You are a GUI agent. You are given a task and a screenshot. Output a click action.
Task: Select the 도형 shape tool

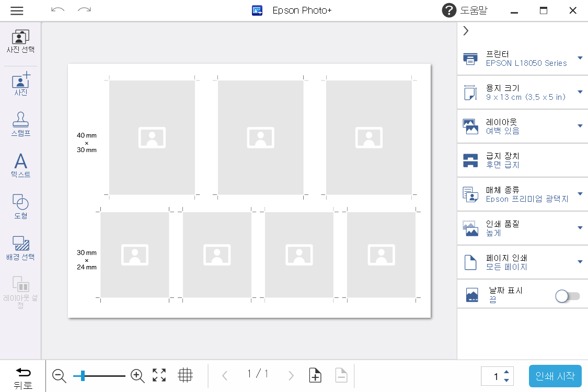click(x=20, y=206)
